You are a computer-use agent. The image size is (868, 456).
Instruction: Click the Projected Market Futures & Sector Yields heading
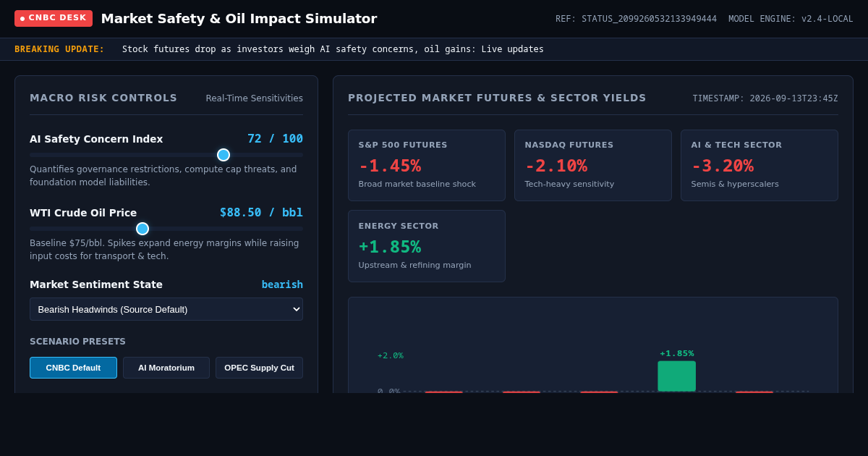[497, 98]
